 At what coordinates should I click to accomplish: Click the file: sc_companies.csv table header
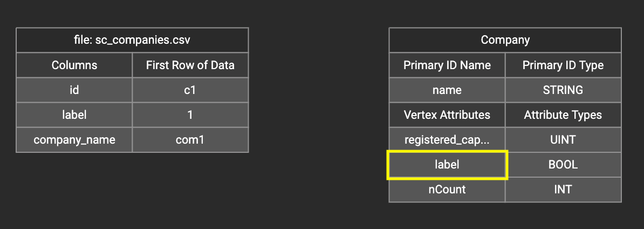pyautogui.click(x=132, y=40)
